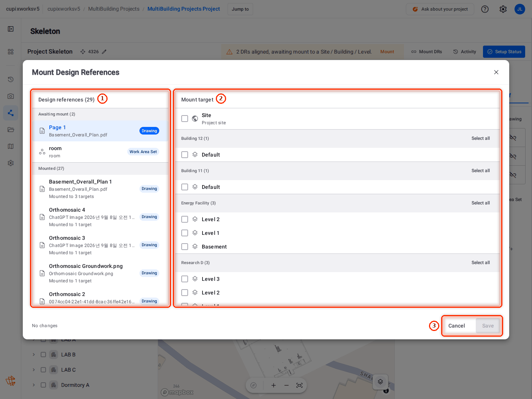532x399 pixels.
Task: Open the Jump to dropdown
Action: coord(240,9)
